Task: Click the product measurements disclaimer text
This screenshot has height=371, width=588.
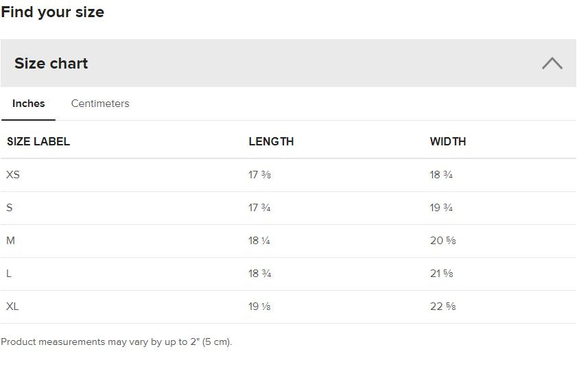Action: (x=117, y=342)
